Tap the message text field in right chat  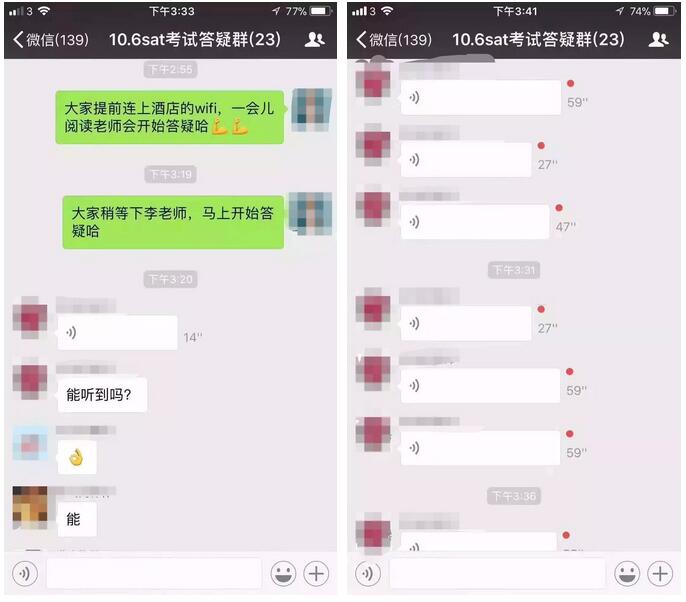pyautogui.click(x=497, y=573)
